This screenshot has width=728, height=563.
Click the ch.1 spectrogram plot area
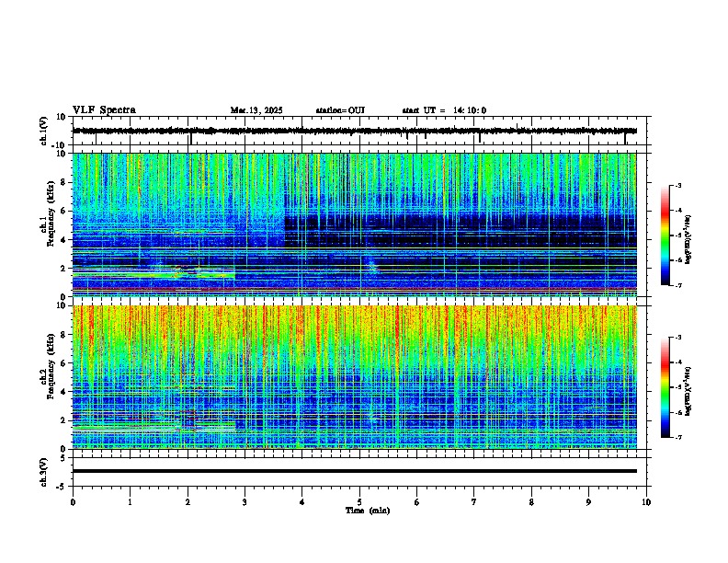pos(354,224)
